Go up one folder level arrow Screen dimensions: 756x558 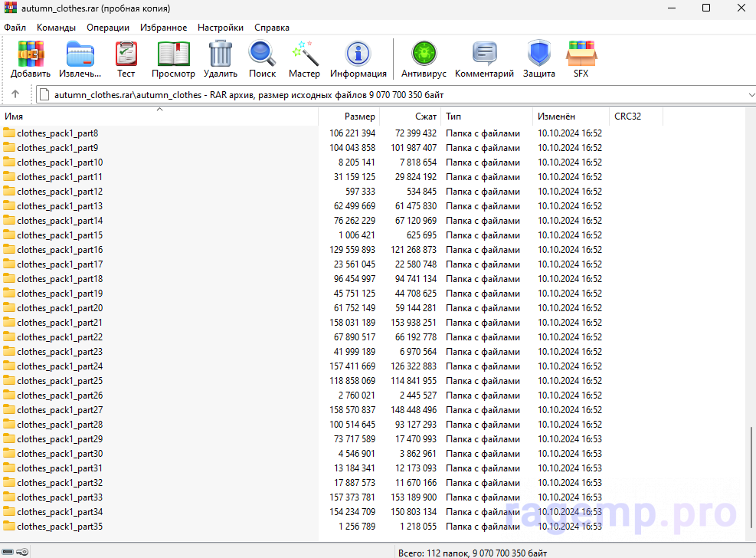[15, 94]
